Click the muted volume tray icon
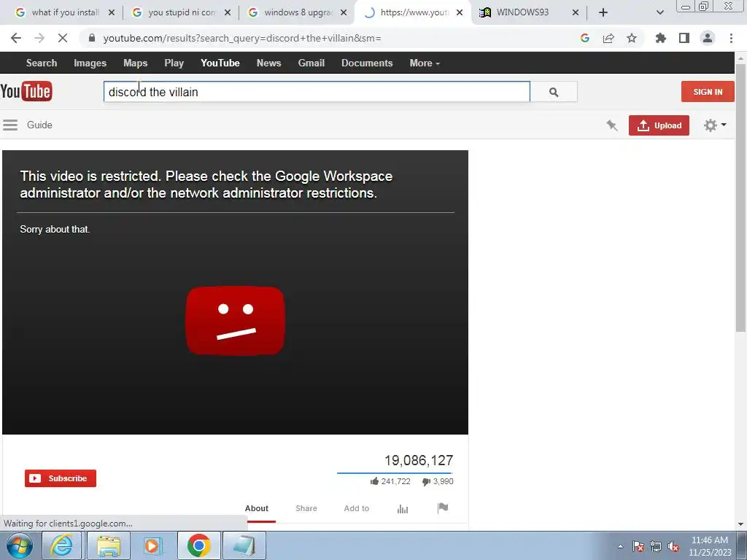 click(x=673, y=546)
